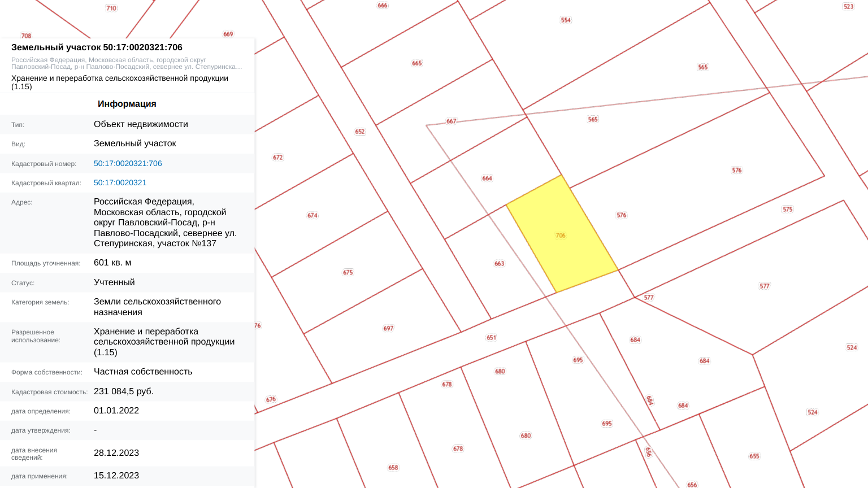Viewport: 868px width, 488px height.
Task: Click map parcel label 664
Action: (x=487, y=178)
